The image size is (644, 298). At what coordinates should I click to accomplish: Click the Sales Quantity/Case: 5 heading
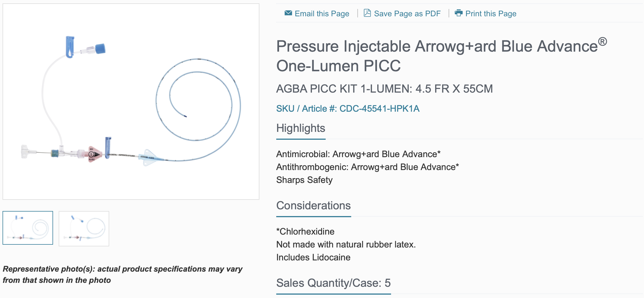pos(334,283)
